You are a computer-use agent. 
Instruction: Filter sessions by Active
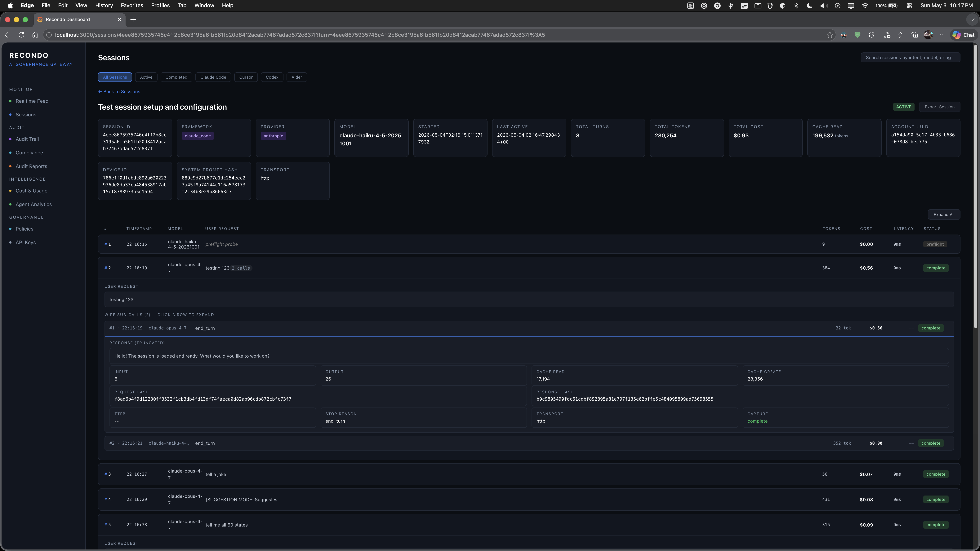[x=146, y=77]
